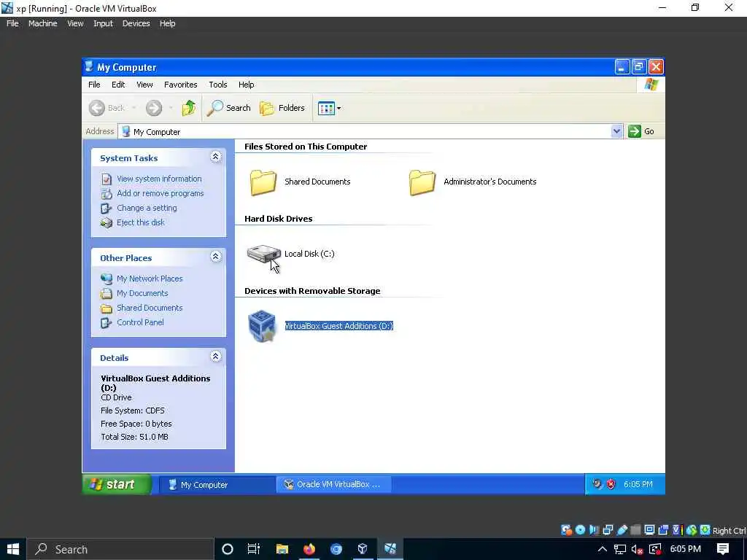747x560 pixels.
Task: Click VirtualBox USB indicator icon
Action: pos(622,530)
